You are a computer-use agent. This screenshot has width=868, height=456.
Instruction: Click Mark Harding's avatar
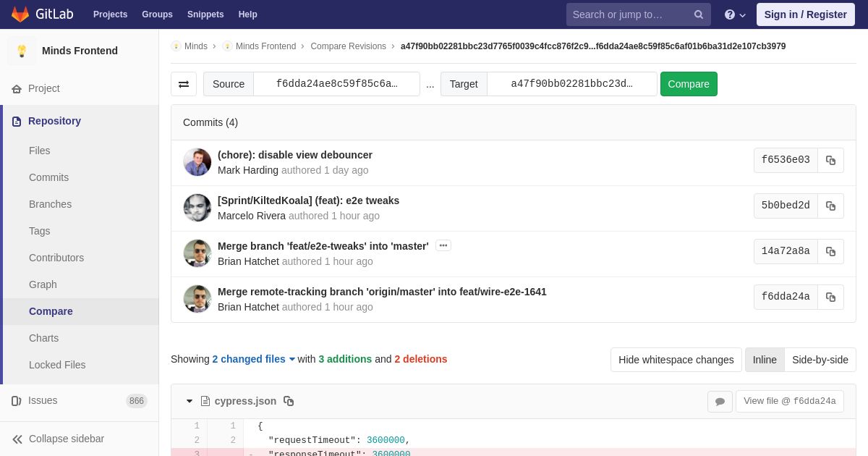click(197, 162)
